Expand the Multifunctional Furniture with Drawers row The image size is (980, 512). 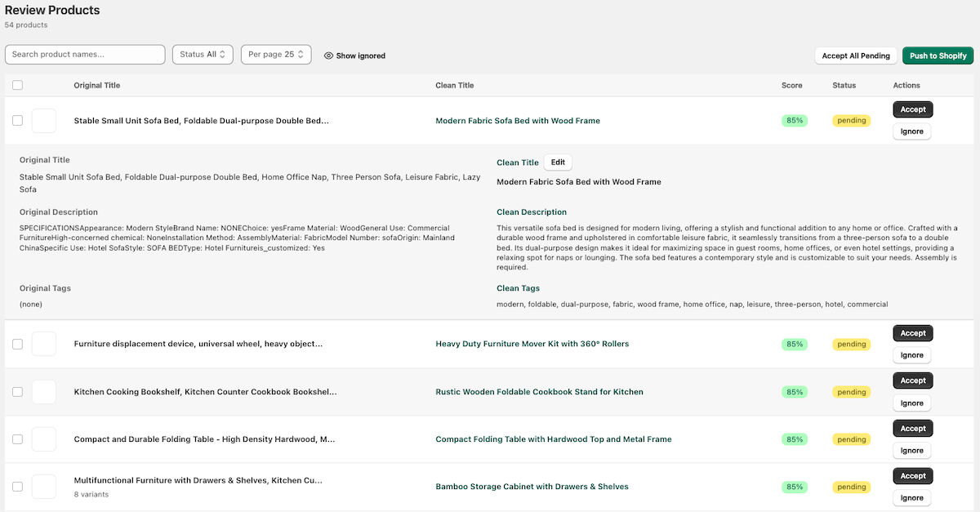(198, 480)
